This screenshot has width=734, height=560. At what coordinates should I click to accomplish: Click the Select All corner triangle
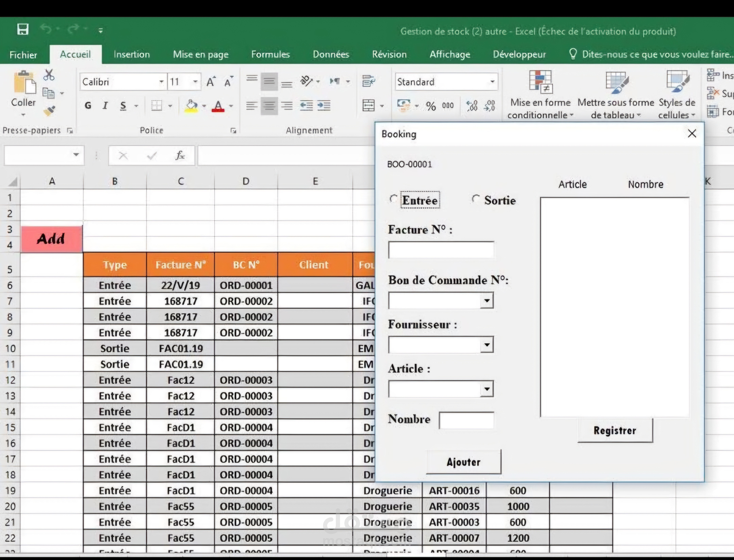pyautogui.click(x=12, y=182)
